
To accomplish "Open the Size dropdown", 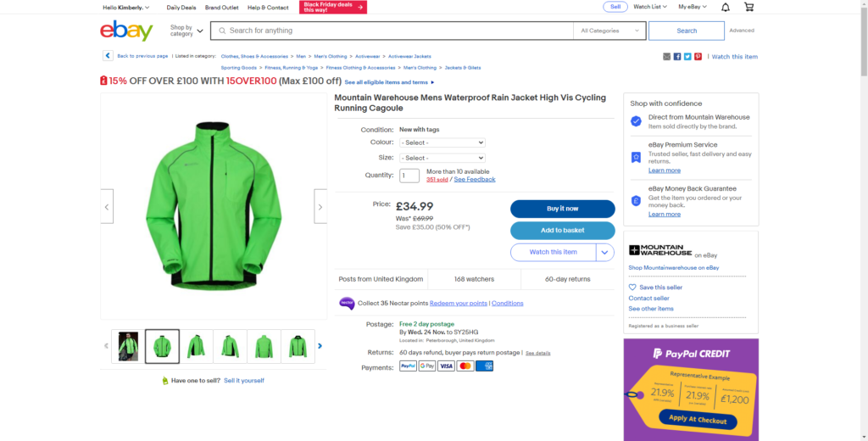I will coord(442,158).
